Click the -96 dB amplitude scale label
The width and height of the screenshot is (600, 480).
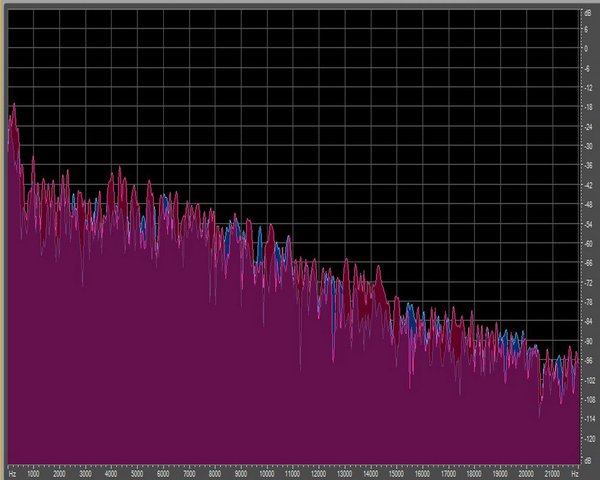tap(588, 361)
